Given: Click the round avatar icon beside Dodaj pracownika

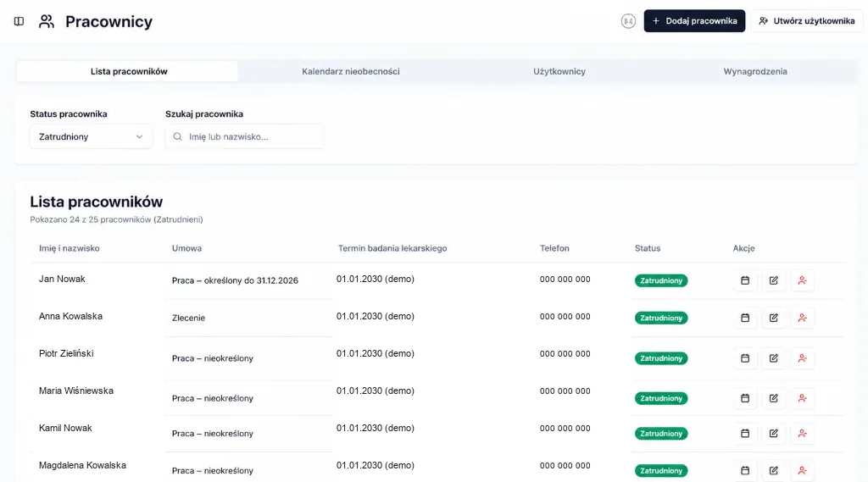Looking at the screenshot, I should point(628,21).
